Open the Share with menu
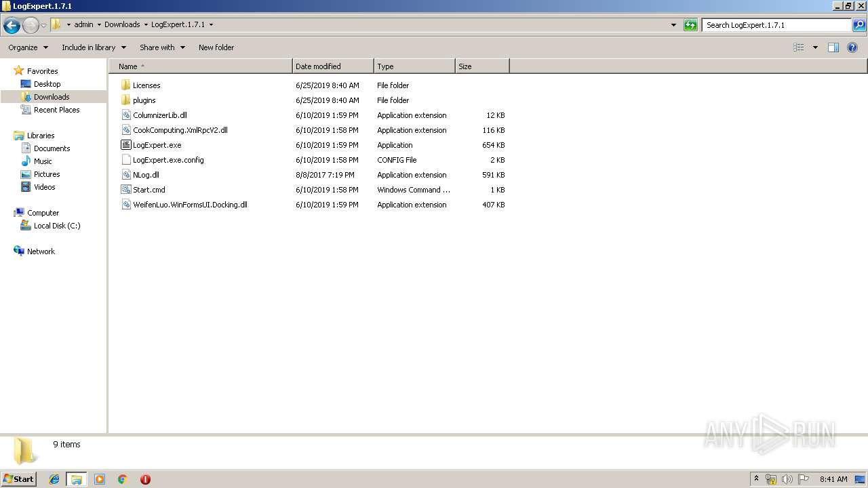Image resolution: width=868 pixels, height=488 pixels. tap(162, 47)
